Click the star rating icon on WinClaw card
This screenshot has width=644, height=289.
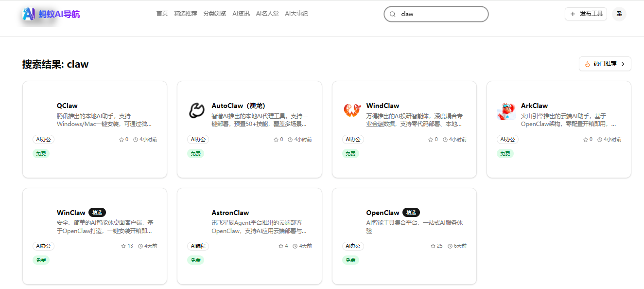point(122,246)
